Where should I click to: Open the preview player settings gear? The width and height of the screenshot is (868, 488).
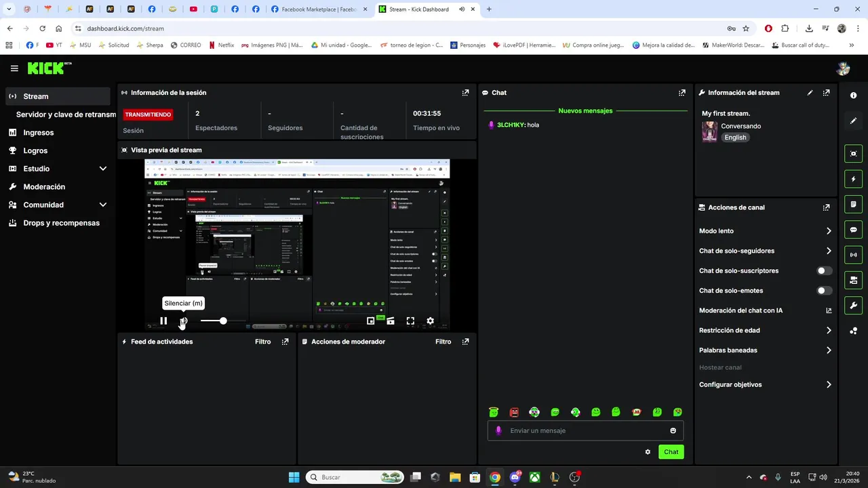(430, 321)
